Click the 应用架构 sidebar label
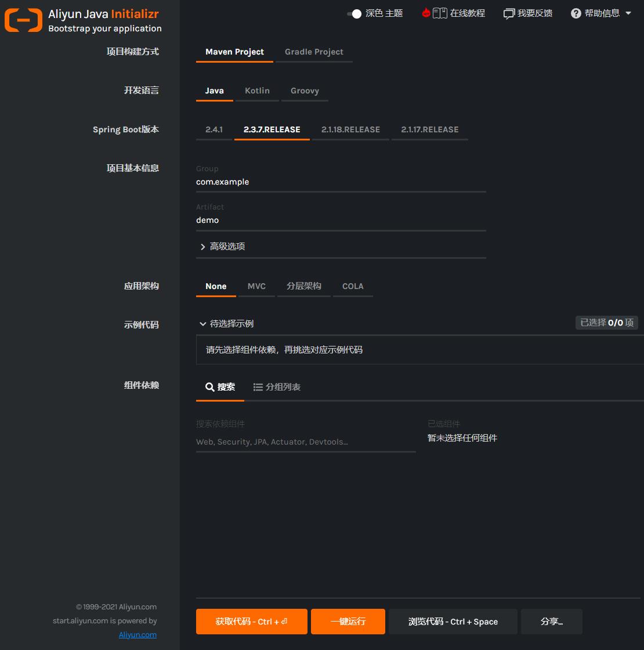The width and height of the screenshot is (644, 650). (142, 287)
